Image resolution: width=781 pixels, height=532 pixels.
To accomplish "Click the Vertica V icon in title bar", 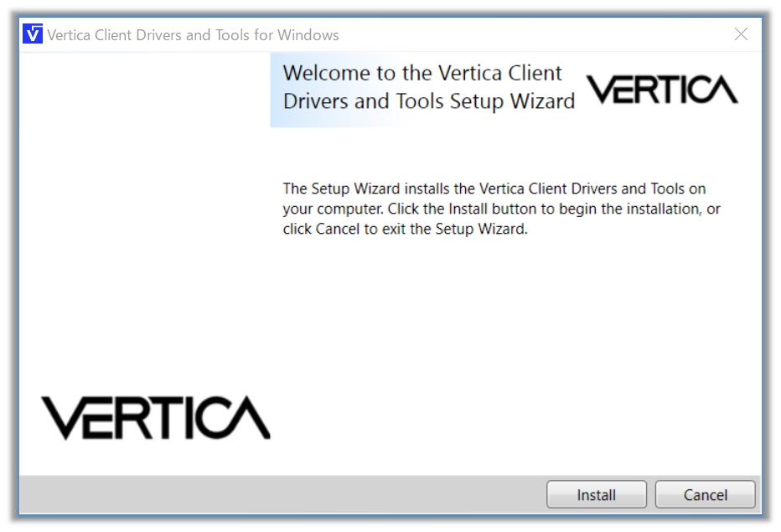I will pyautogui.click(x=33, y=34).
